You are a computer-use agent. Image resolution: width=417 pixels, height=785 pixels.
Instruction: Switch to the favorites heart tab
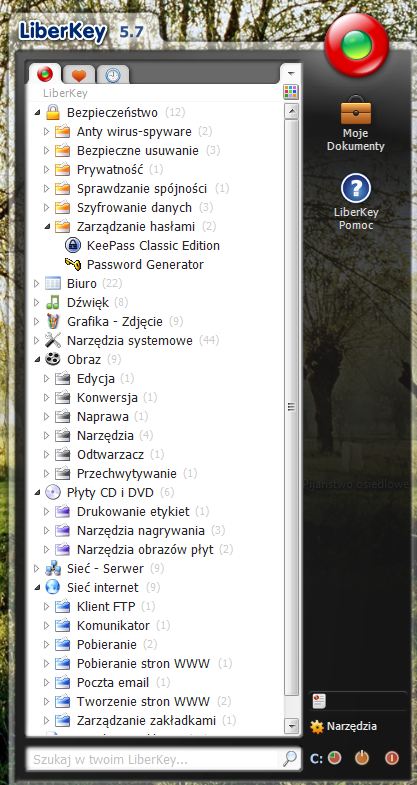coord(79,75)
